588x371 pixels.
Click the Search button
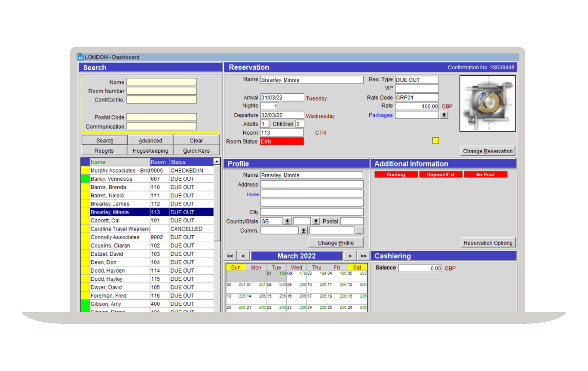click(104, 140)
